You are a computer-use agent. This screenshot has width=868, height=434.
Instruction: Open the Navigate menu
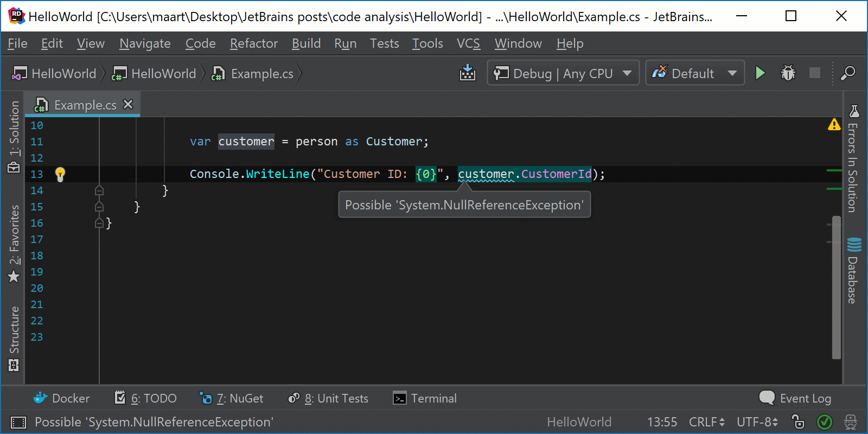[x=145, y=43]
